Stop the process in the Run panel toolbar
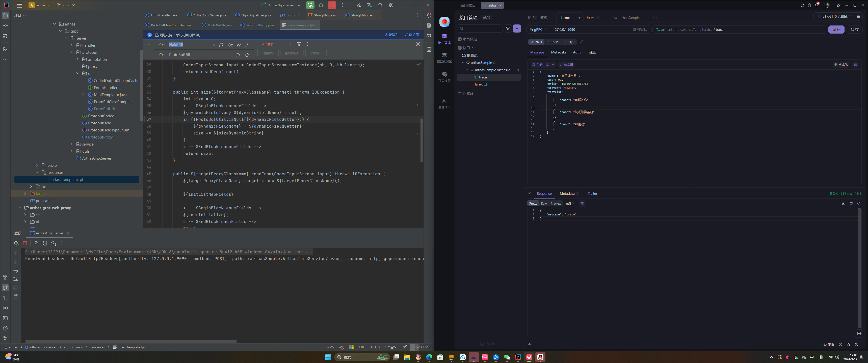The image size is (868, 363). (x=25, y=243)
